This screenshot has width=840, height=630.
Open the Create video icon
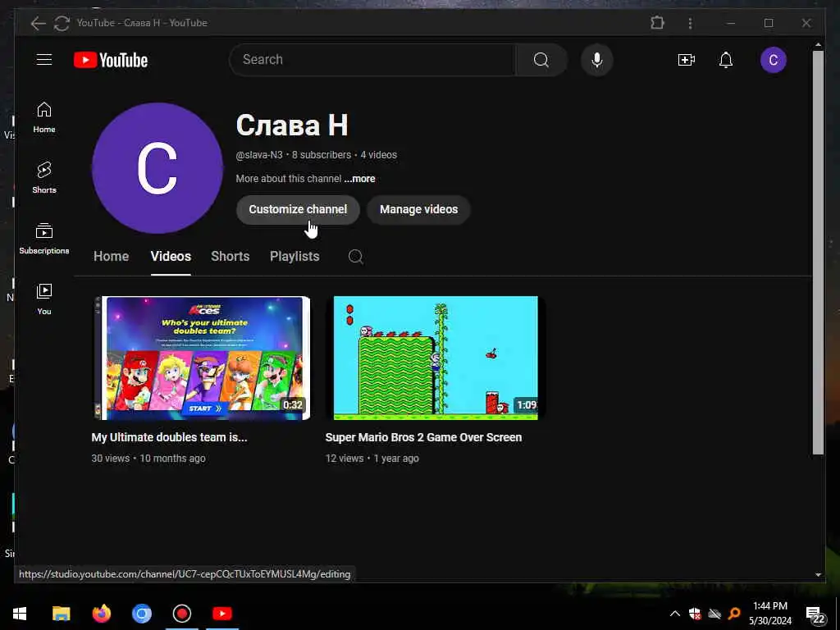687,59
